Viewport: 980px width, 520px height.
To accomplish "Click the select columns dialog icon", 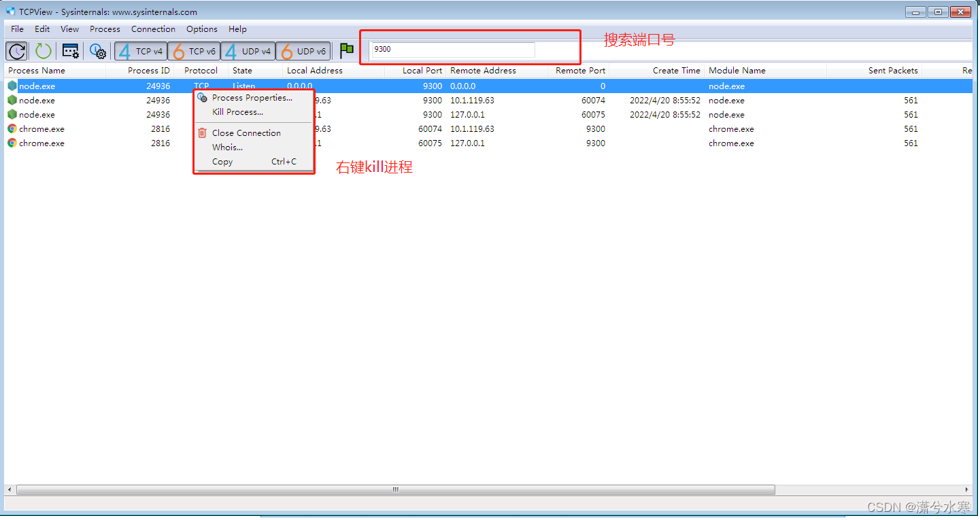I will (x=70, y=50).
